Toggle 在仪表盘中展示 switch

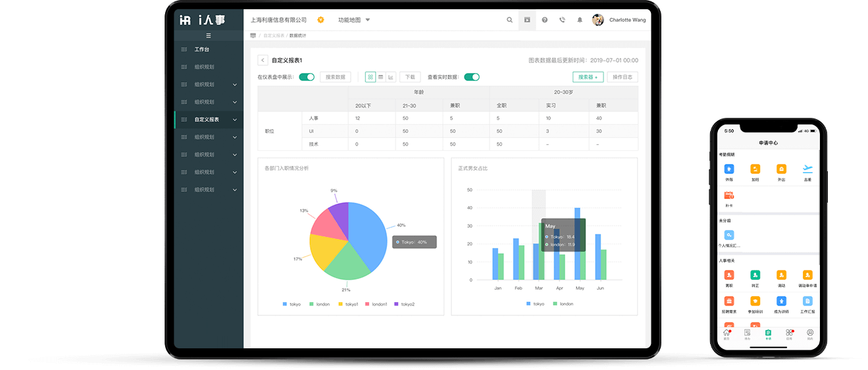(307, 77)
